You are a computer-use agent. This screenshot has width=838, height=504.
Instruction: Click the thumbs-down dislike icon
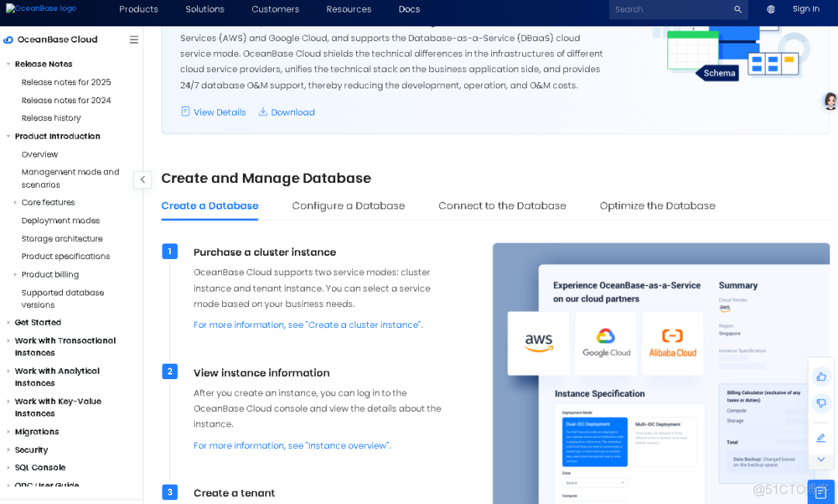coord(821,403)
